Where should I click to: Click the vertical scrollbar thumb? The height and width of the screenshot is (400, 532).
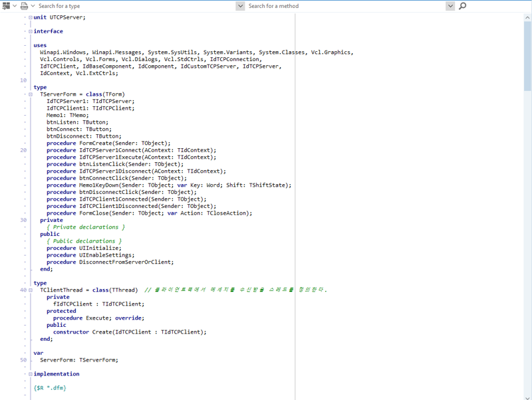[x=527, y=56]
